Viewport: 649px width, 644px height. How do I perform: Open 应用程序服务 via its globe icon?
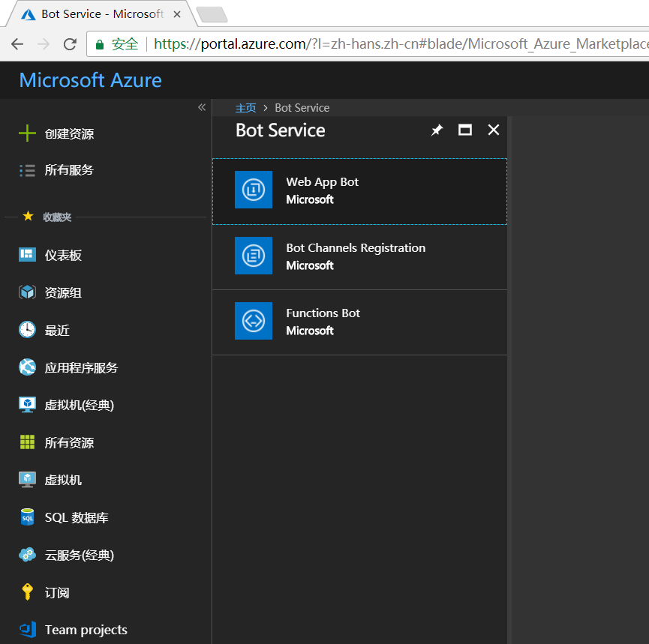26,367
